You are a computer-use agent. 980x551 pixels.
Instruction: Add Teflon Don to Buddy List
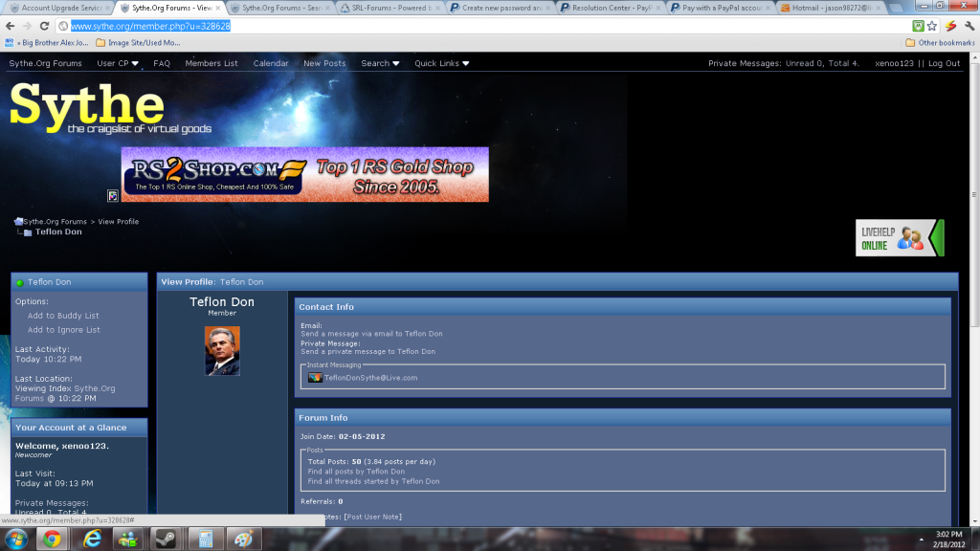(x=63, y=316)
